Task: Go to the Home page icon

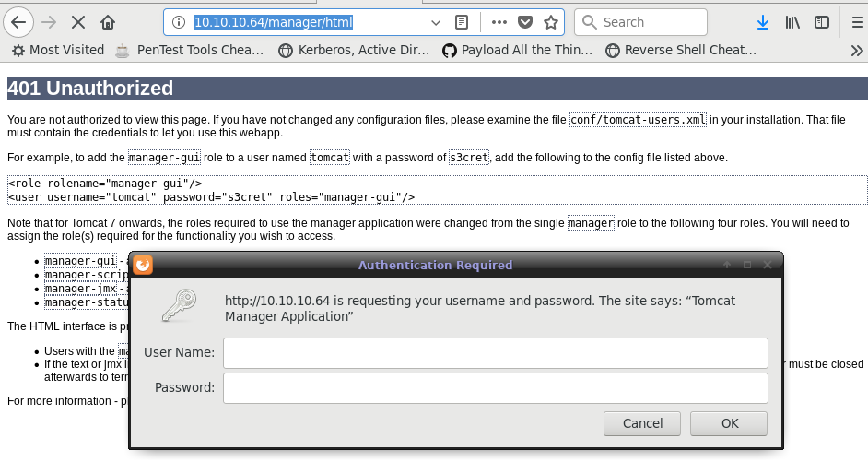Action: (108, 21)
